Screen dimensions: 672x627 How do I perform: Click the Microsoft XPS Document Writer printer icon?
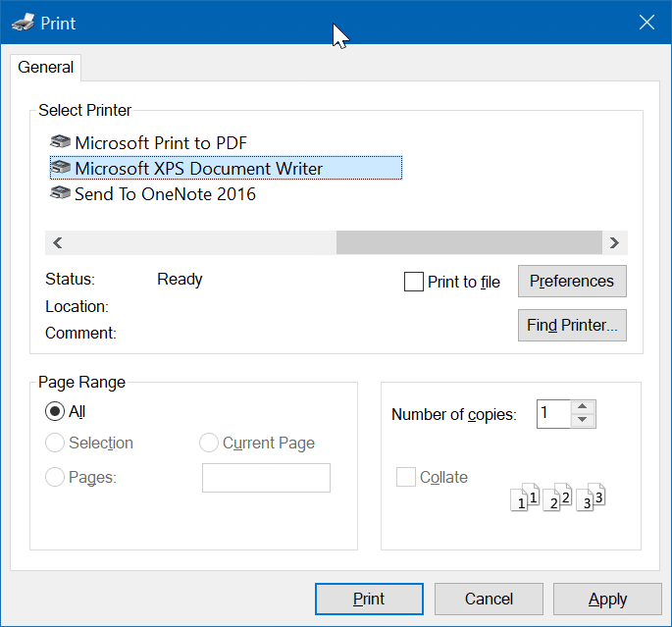tap(60, 168)
